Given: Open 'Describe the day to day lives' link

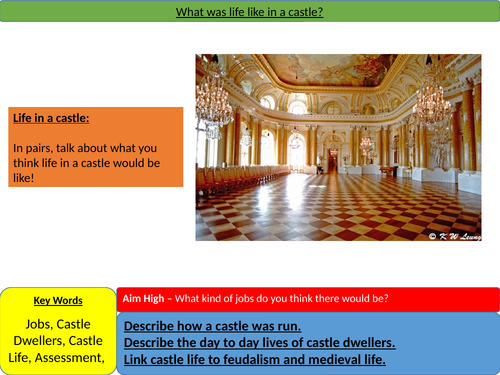Looking at the screenshot, I should coord(260,343).
